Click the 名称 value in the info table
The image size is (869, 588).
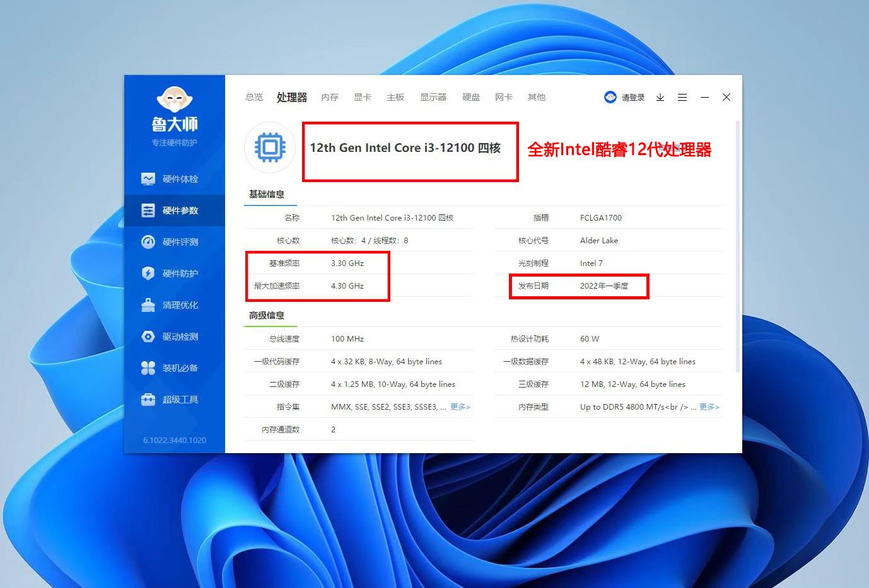click(x=392, y=218)
